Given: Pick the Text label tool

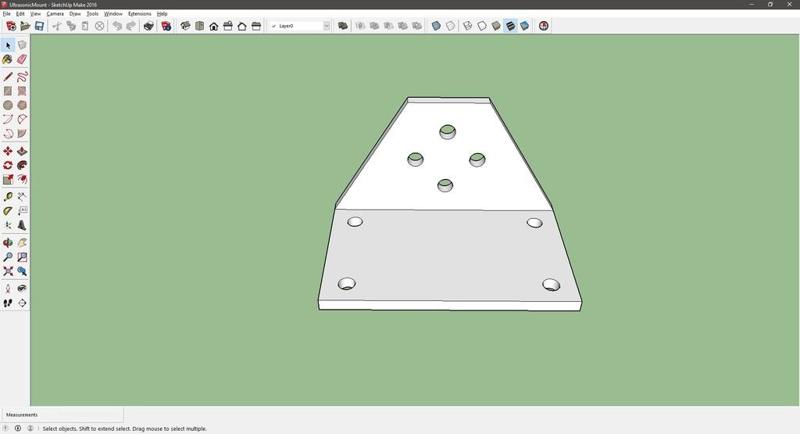Looking at the screenshot, I should click(x=22, y=211).
